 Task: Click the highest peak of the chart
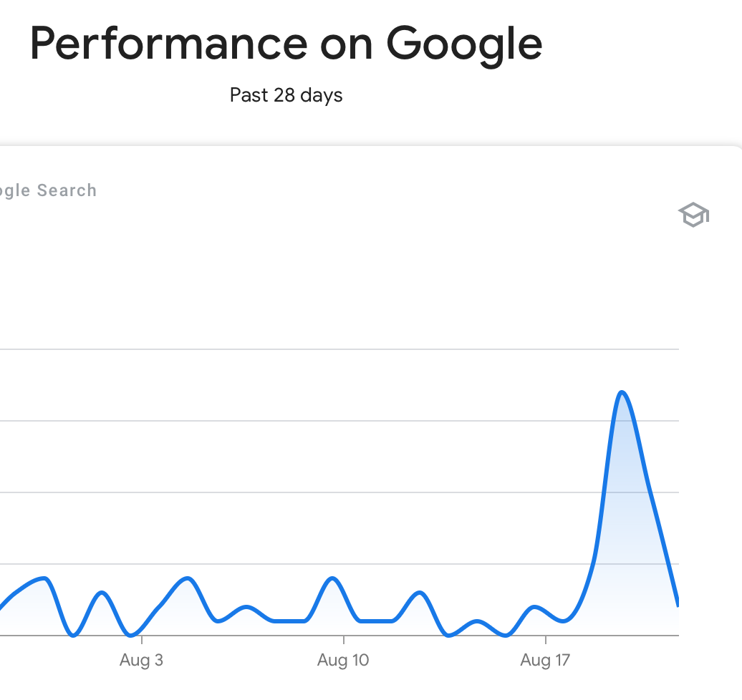(622, 392)
